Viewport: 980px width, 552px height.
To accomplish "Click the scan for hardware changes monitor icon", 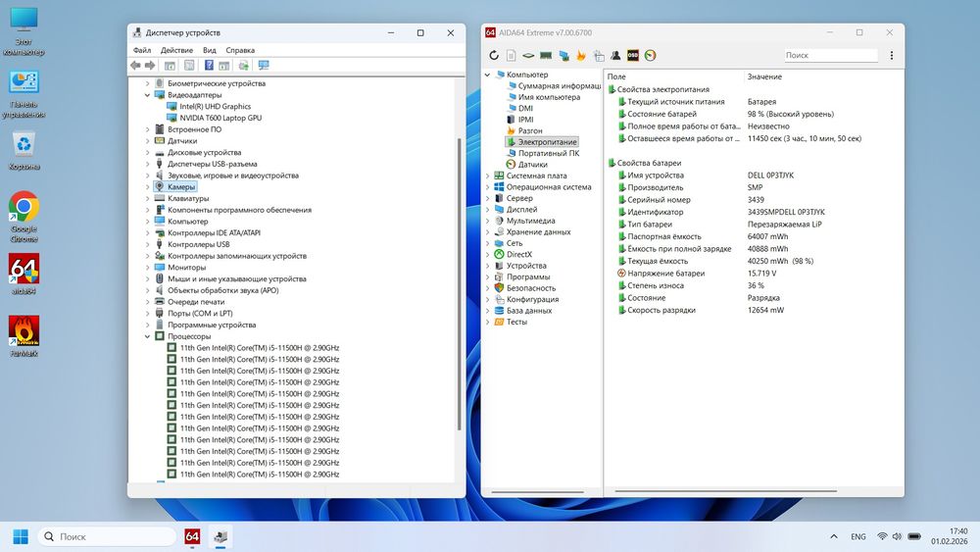I will (264, 65).
